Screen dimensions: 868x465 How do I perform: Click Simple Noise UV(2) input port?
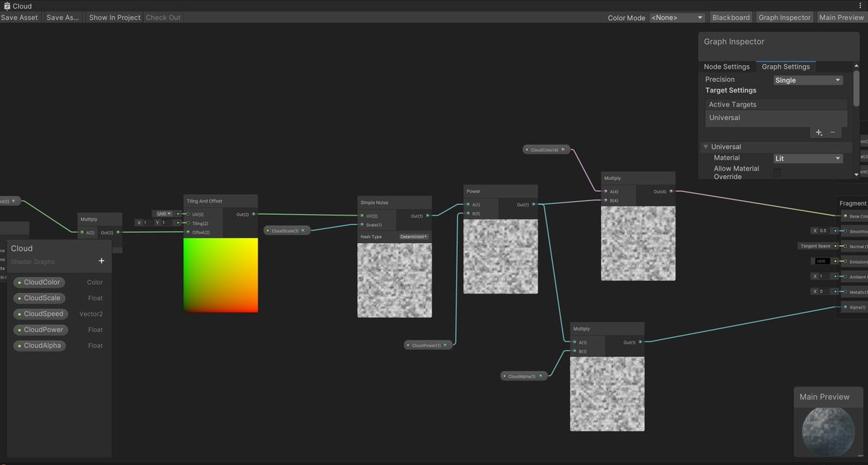pyautogui.click(x=362, y=216)
